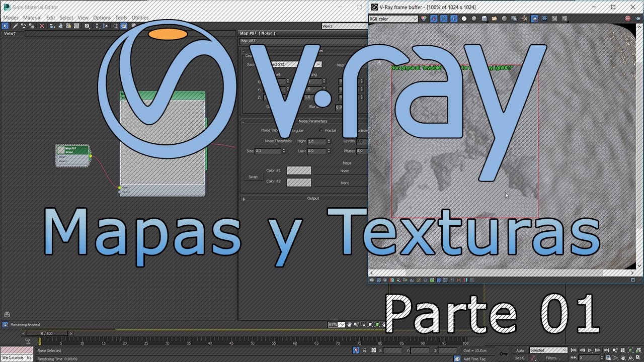Click the Set Keys key icon
644x362 pixels.
504,353
